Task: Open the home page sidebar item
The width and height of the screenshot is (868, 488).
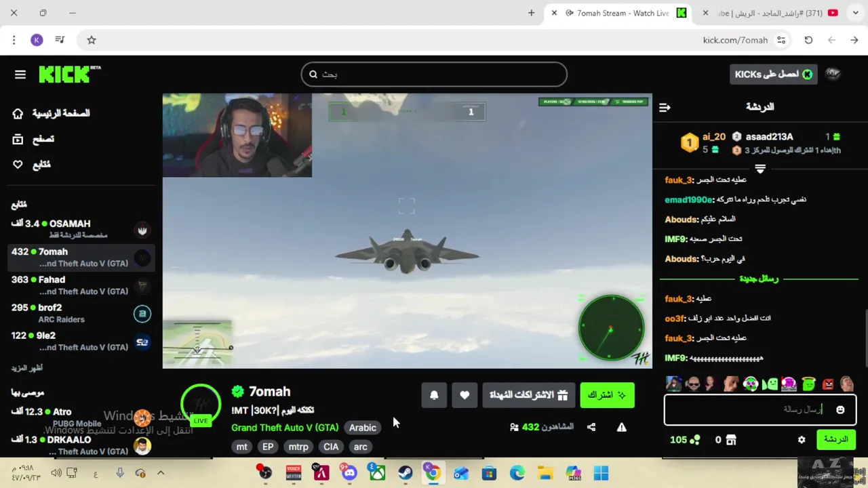Action: click(x=52, y=113)
